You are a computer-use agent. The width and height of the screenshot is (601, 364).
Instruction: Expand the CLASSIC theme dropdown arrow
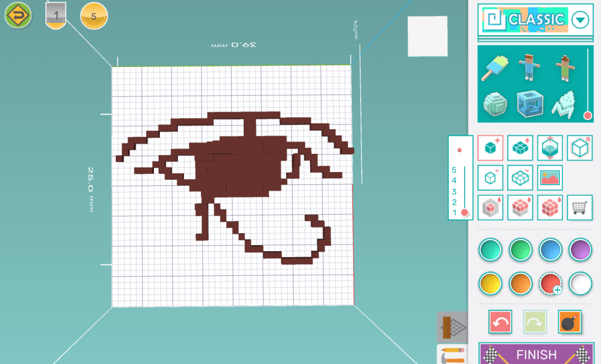580,20
